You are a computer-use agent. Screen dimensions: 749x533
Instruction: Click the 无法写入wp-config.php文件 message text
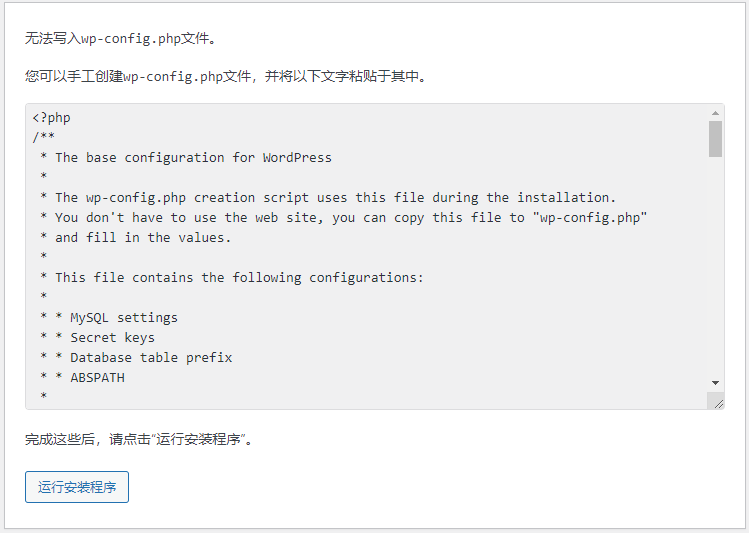[121, 38]
